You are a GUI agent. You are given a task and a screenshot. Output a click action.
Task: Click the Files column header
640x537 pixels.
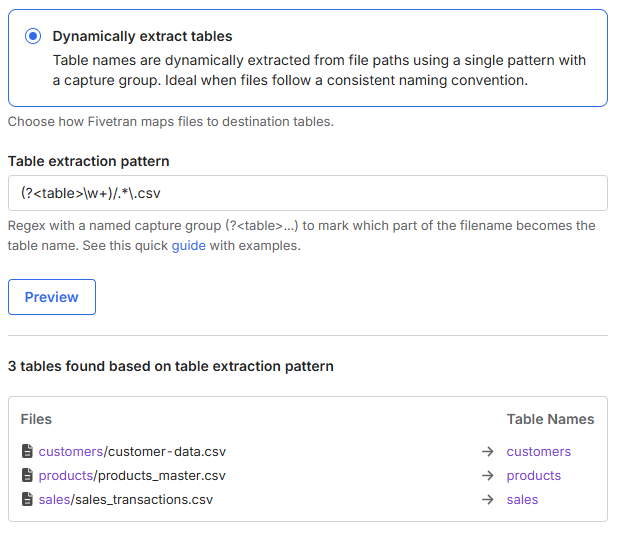pos(36,419)
